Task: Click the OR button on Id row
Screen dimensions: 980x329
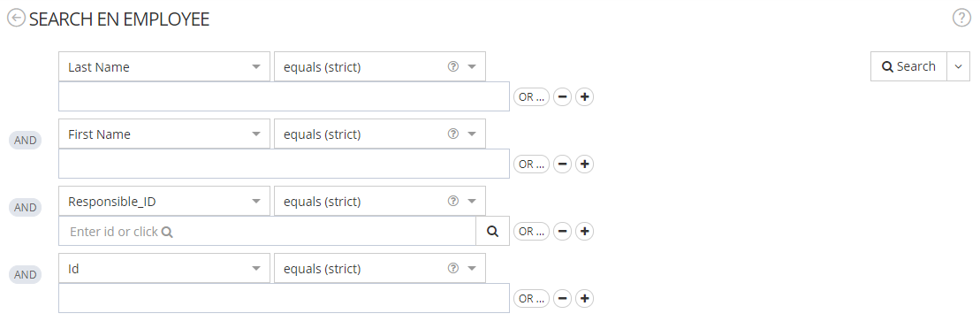Action: click(531, 298)
